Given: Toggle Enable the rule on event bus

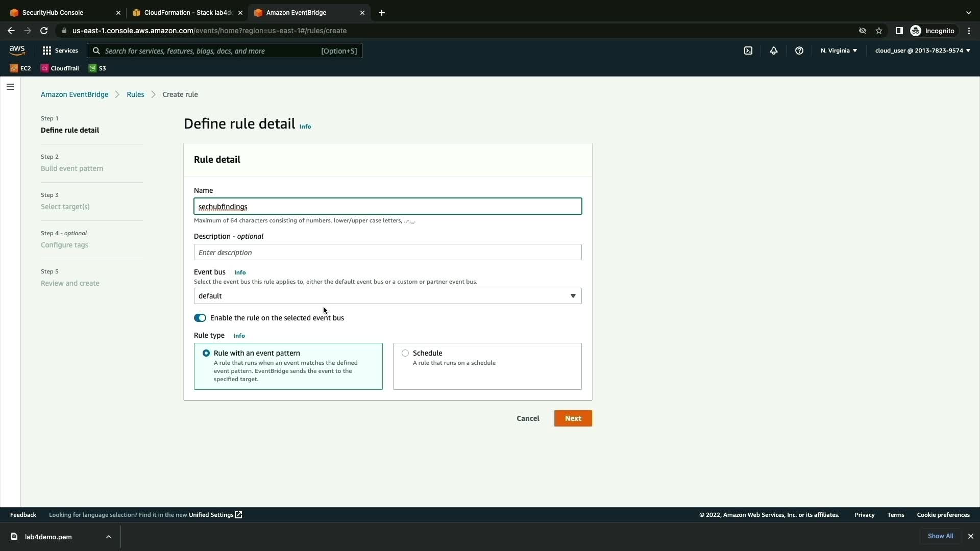Looking at the screenshot, I should click(x=200, y=318).
